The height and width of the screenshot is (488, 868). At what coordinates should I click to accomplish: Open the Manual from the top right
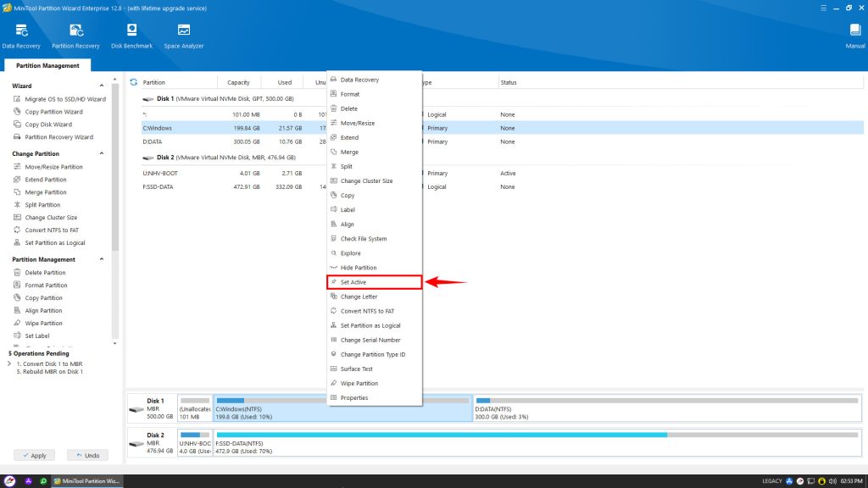[855, 36]
